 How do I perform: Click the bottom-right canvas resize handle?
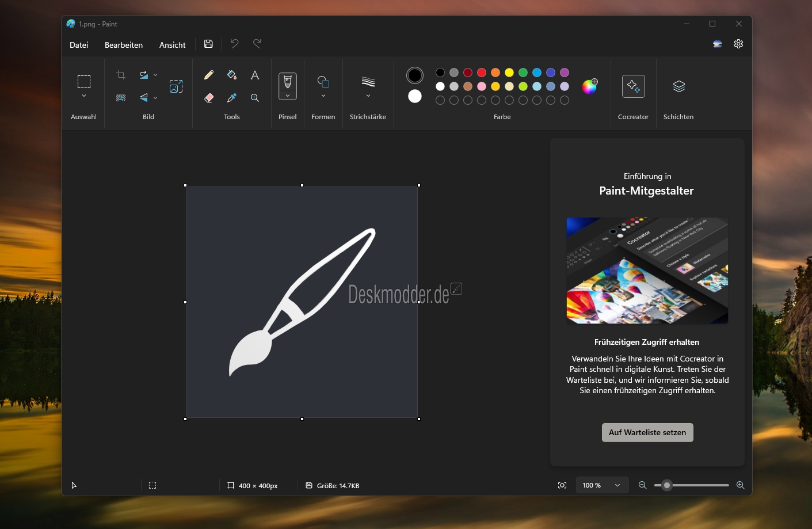pyautogui.click(x=419, y=419)
